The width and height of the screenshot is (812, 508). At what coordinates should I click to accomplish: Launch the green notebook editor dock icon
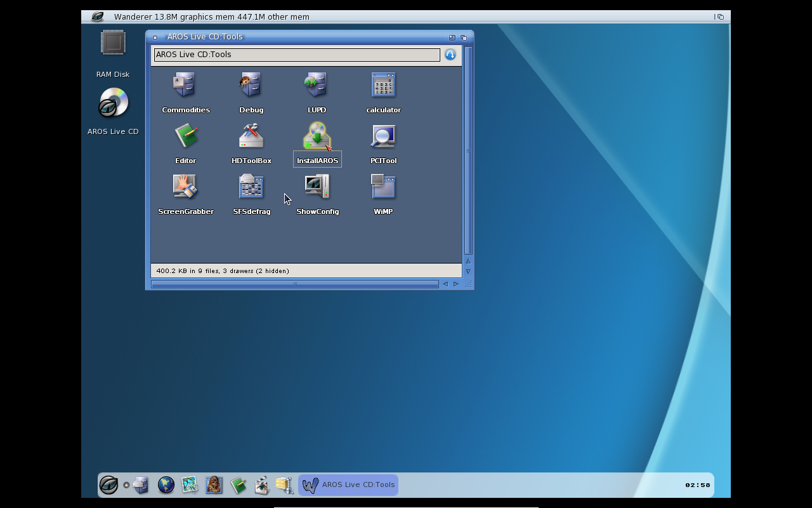click(x=238, y=485)
